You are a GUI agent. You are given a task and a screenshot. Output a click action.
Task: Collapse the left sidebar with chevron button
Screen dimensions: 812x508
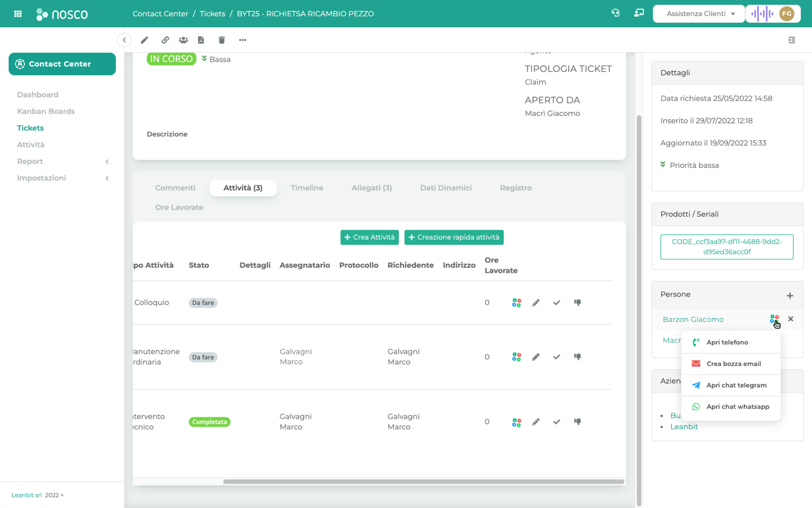pos(124,40)
